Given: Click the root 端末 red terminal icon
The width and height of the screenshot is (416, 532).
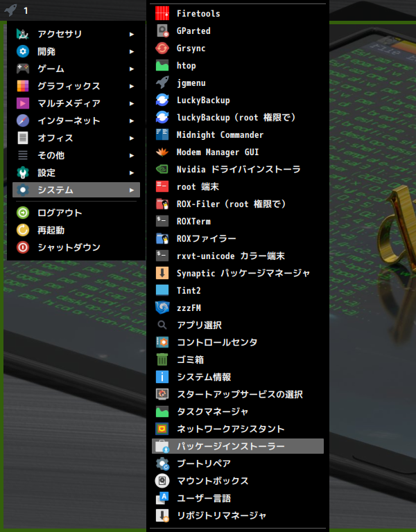Looking at the screenshot, I should point(162,186).
